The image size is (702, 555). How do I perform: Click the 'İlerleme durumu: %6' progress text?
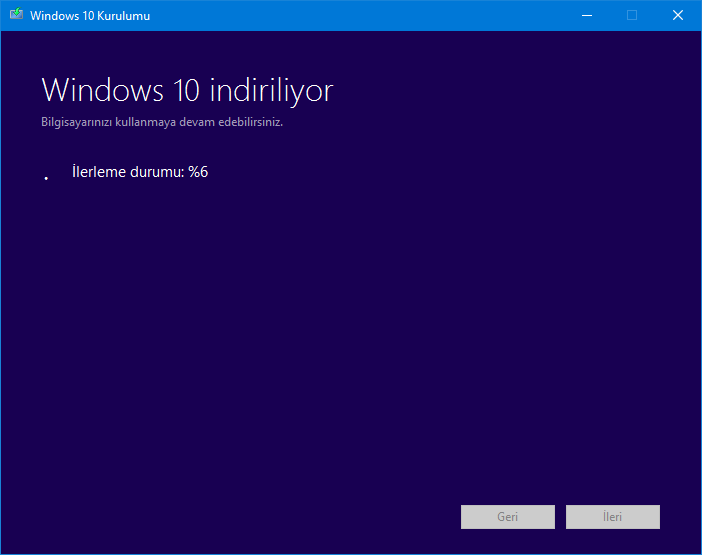coord(140,172)
